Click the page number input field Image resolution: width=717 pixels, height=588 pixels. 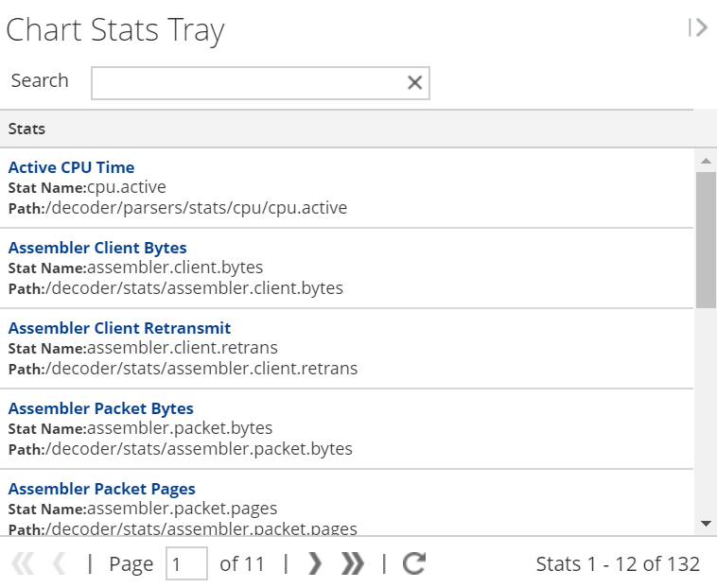click(x=186, y=564)
